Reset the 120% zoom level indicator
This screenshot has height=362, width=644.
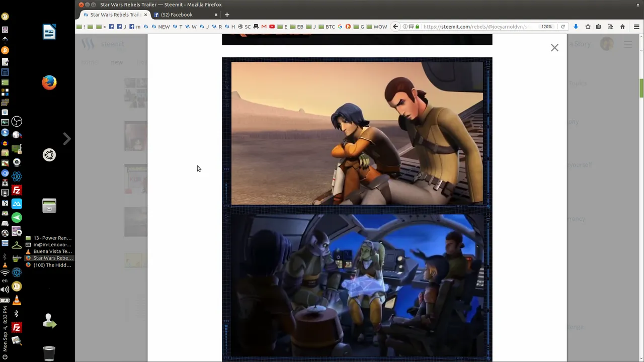coord(546,27)
